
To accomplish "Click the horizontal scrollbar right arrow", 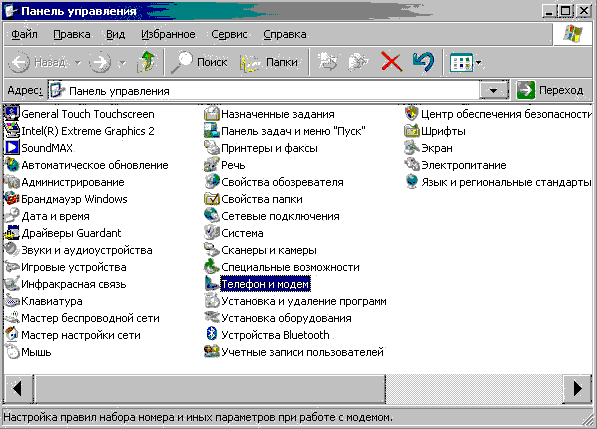I will (578, 389).
